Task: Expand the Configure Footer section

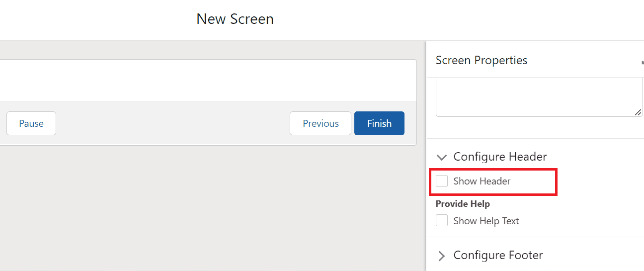Action: point(498,255)
